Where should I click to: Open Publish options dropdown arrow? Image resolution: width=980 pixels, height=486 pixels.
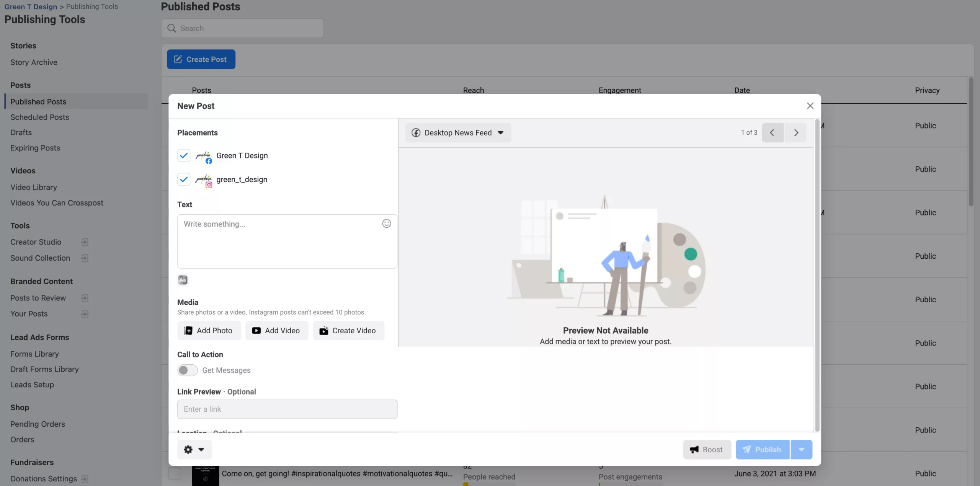click(x=801, y=450)
